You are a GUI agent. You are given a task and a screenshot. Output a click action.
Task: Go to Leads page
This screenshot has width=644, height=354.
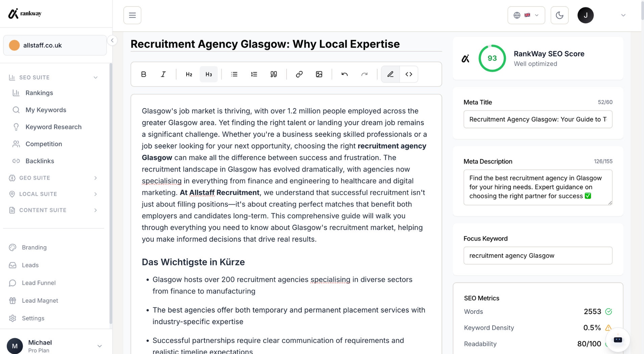tap(30, 265)
